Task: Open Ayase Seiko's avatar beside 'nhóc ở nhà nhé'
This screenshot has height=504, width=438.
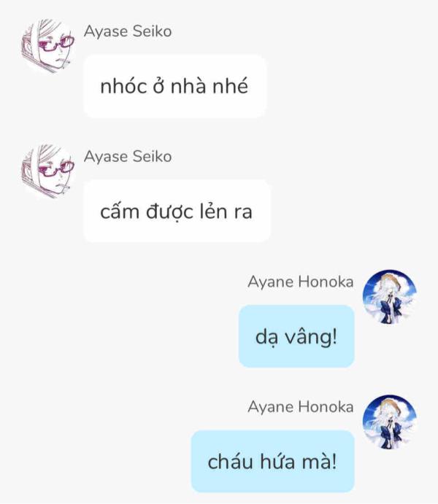Action: coord(48,46)
